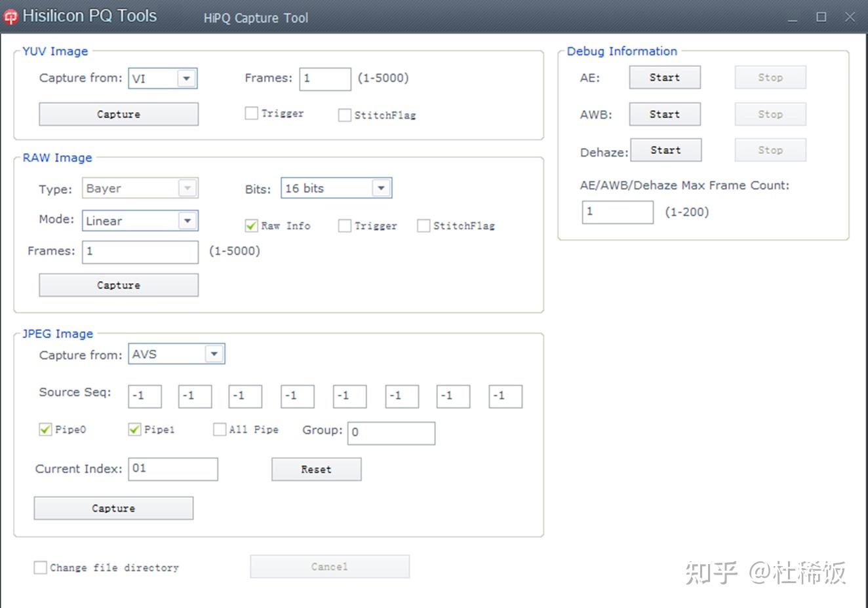Viewport: 868px width, 608px height.
Task: Enable Trigger checkbox in RAW Image
Action: [344, 225]
